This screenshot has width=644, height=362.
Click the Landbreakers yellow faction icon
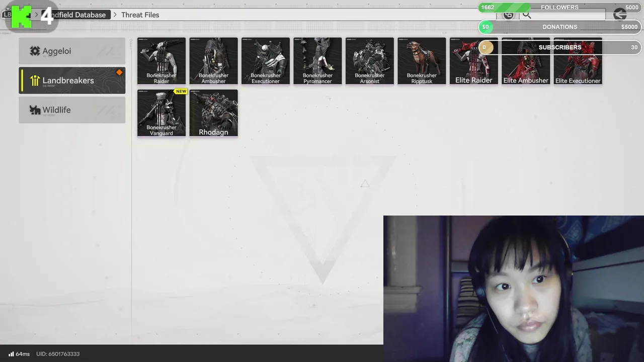(35, 80)
